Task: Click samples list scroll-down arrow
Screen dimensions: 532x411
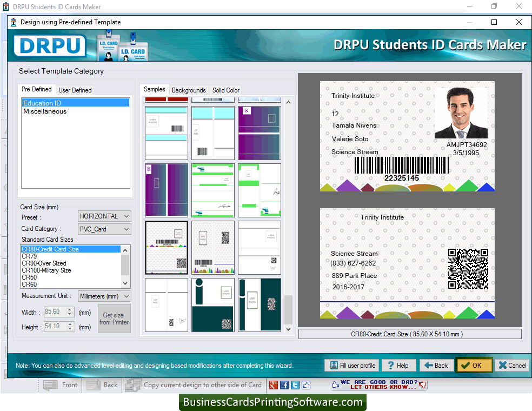Action: pos(288,329)
